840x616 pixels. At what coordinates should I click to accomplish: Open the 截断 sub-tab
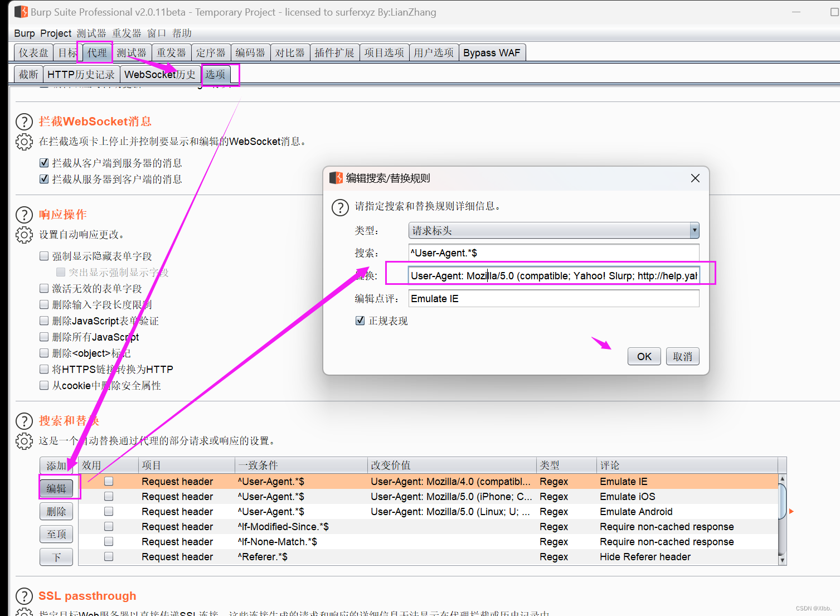coord(28,74)
